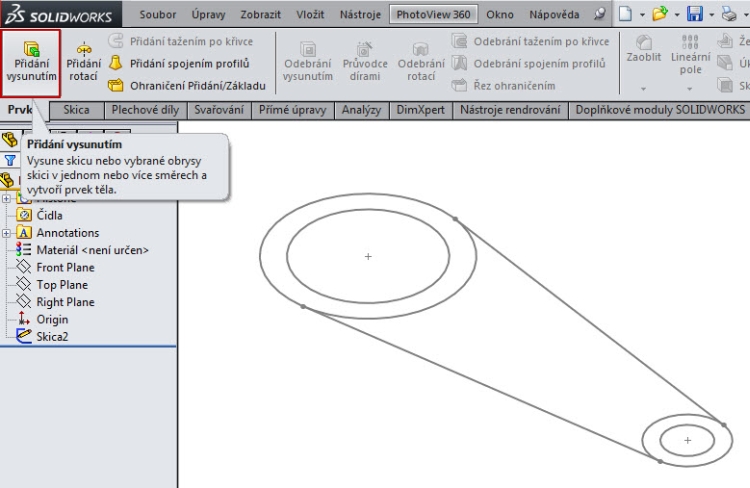Click the large circle's center point
The image size is (750, 488).
(x=368, y=256)
